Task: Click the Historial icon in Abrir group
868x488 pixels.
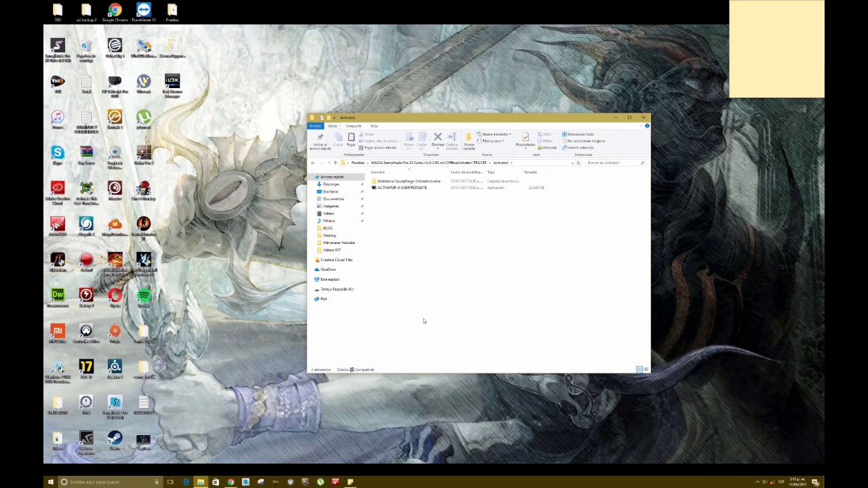Action: coord(540,148)
